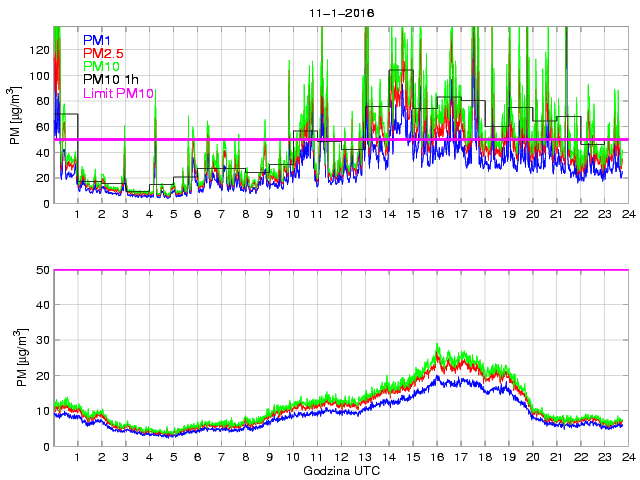The height and width of the screenshot is (480, 640).
Task: Select the blue PM1 legend label
Action: pyautogui.click(x=97, y=40)
